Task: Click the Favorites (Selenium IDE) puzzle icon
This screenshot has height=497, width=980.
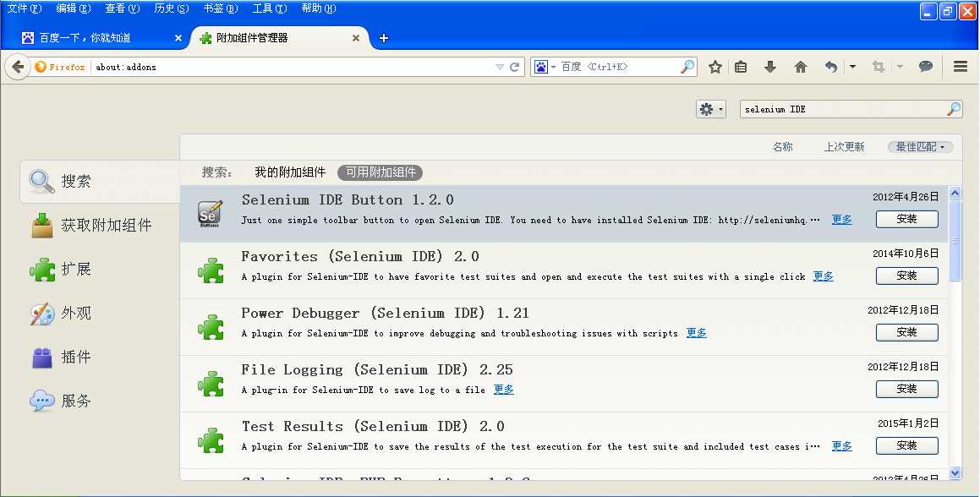Action: 211,270
